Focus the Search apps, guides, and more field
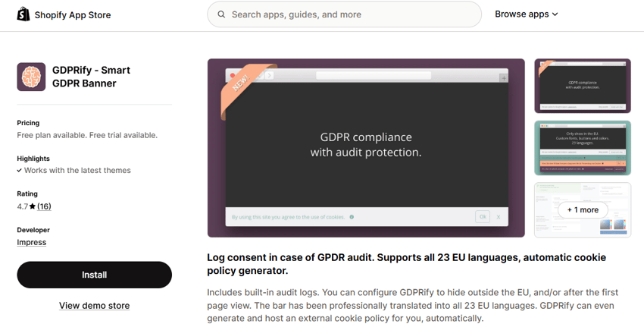644x324 pixels. tap(344, 14)
